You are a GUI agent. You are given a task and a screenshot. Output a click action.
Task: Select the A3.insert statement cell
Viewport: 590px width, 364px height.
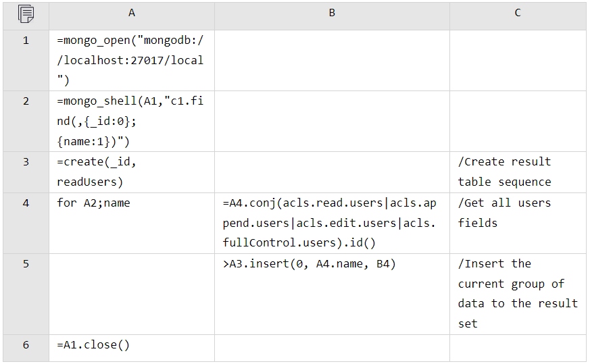pyautogui.click(x=332, y=294)
